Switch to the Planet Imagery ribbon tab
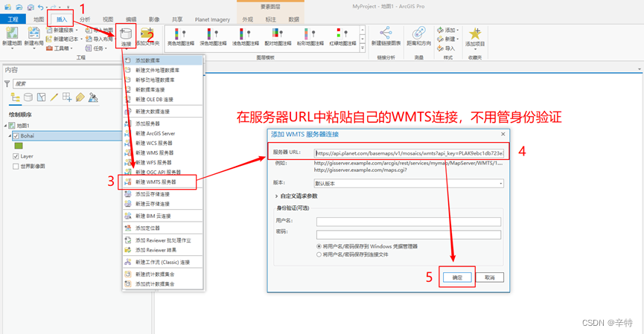The image size is (644, 334). [212, 19]
